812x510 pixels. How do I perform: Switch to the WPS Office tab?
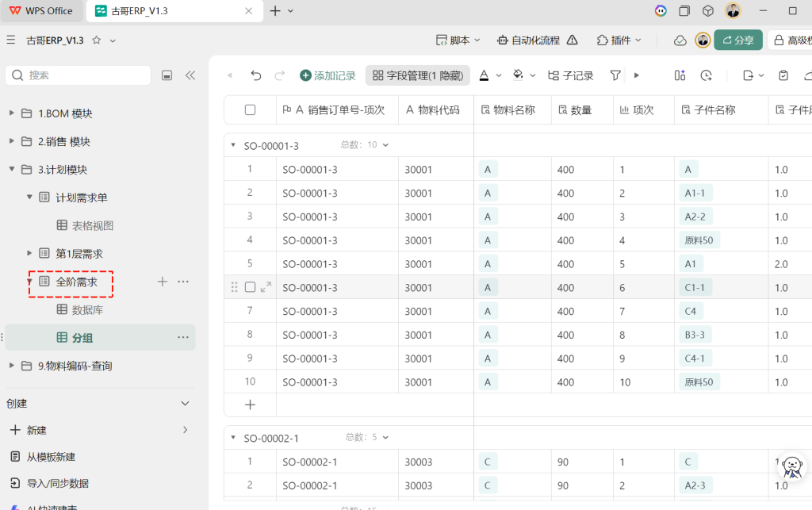coord(41,11)
